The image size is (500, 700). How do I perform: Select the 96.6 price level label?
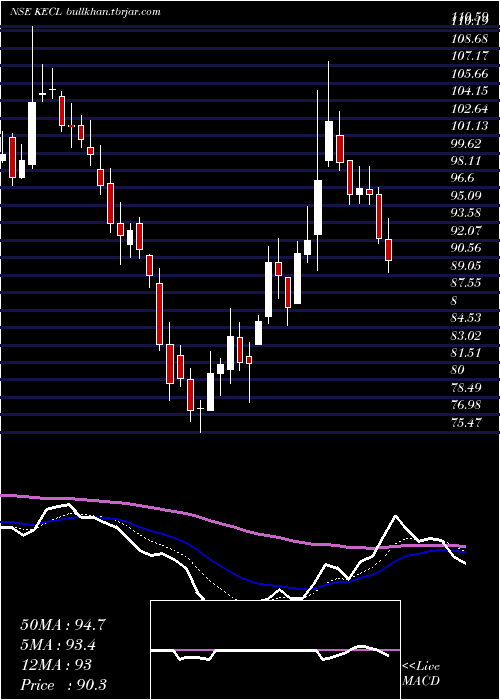463,178
